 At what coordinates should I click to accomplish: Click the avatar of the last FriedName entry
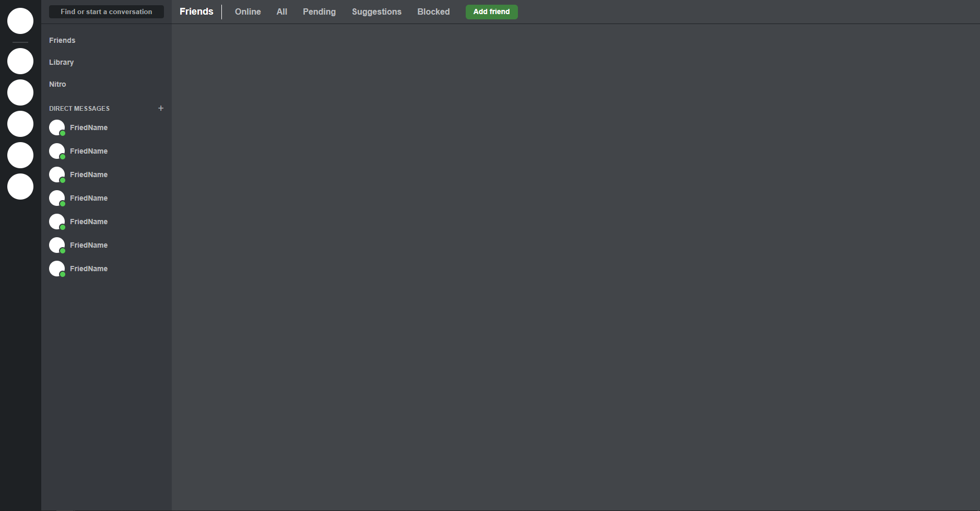click(57, 269)
